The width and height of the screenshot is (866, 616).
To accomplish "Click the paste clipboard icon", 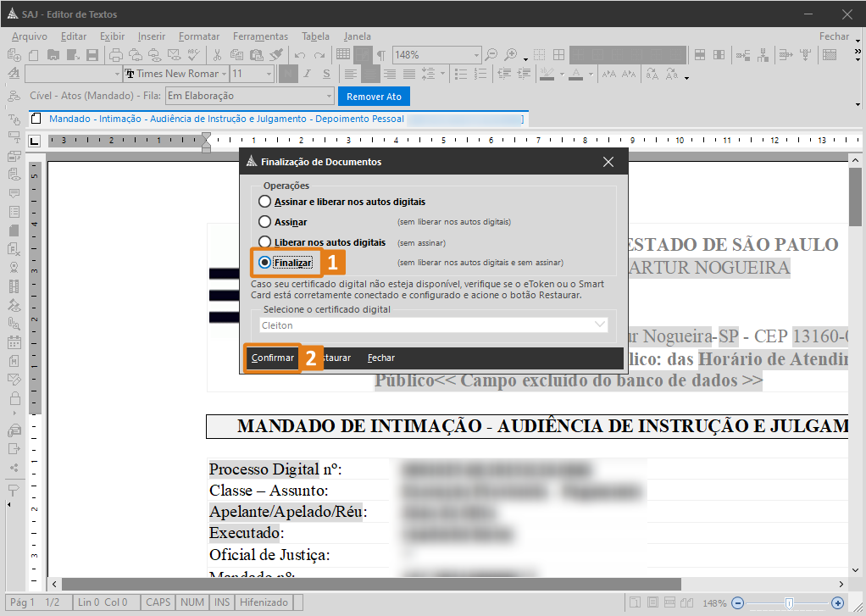I will tap(256, 55).
